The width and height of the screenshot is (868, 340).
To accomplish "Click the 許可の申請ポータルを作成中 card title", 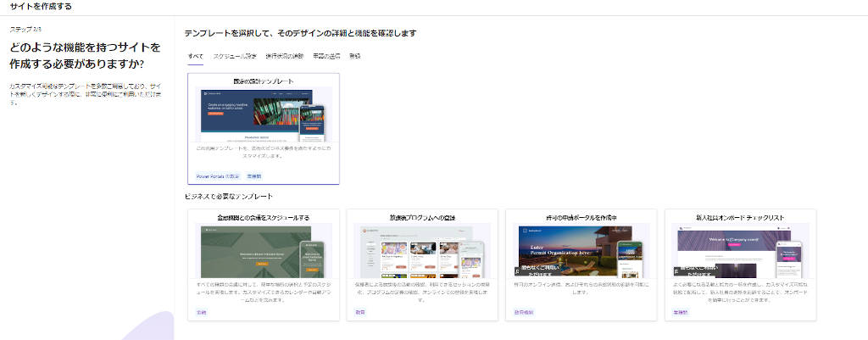I will coord(581,218).
